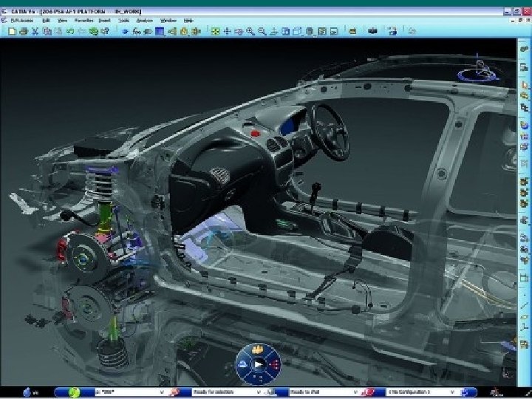Click the Copy icon in toolbar
Image resolution: width=532 pixels, height=399 pixels.
tap(47, 32)
